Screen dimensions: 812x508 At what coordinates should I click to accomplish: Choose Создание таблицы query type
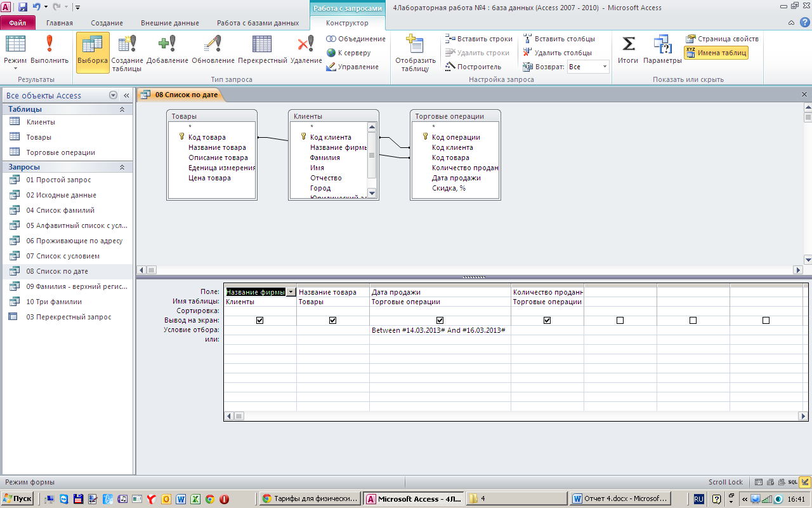point(128,53)
